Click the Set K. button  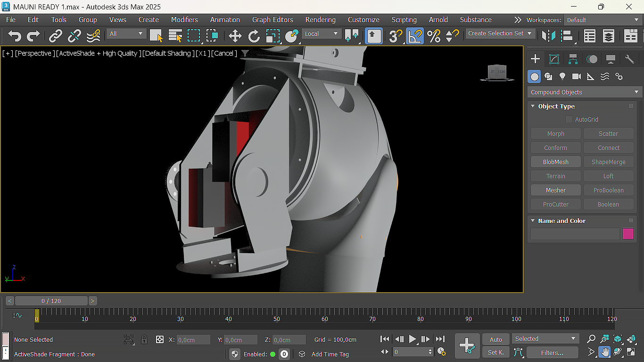point(495,353)
